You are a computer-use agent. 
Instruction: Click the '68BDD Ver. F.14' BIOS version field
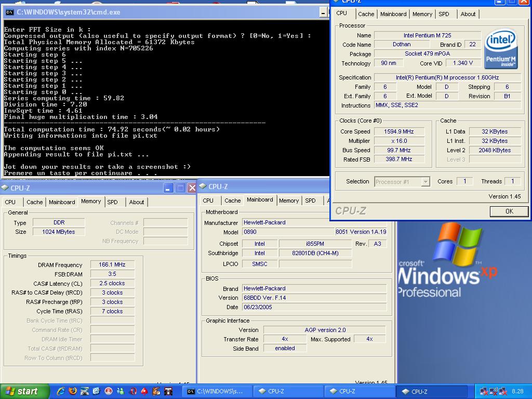[314, 298]
